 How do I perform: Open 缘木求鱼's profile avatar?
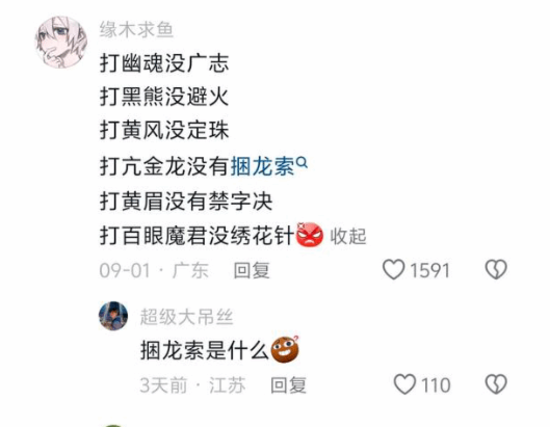pyautogui.click(x=61, y=42)
